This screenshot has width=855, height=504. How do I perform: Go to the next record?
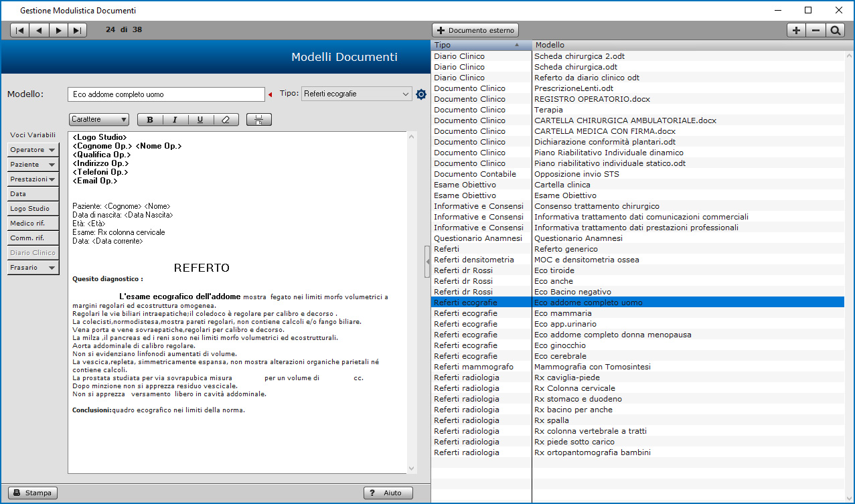[x=58, y=30]
